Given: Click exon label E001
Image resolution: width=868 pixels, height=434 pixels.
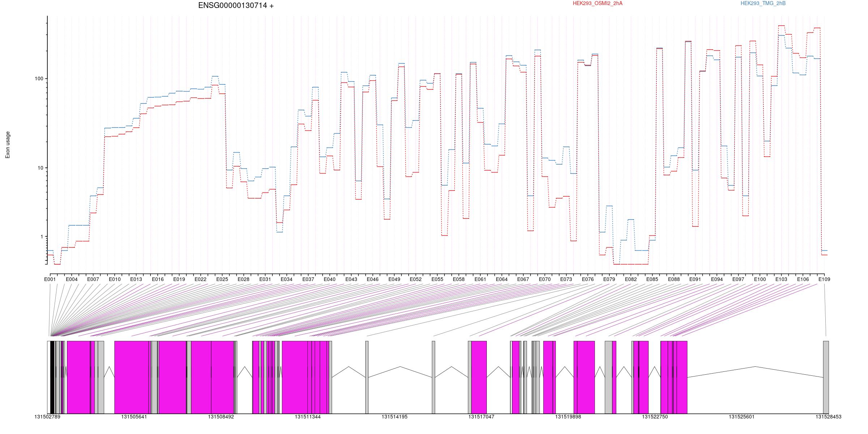Looking at the screenshot, I should coord(50,279).
